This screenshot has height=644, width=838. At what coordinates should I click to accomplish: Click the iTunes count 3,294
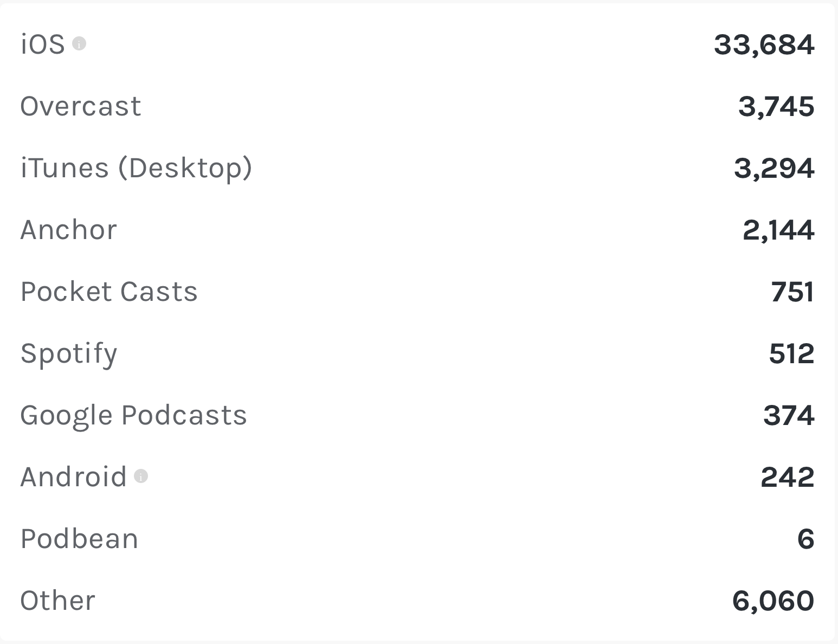coord(773,168)
